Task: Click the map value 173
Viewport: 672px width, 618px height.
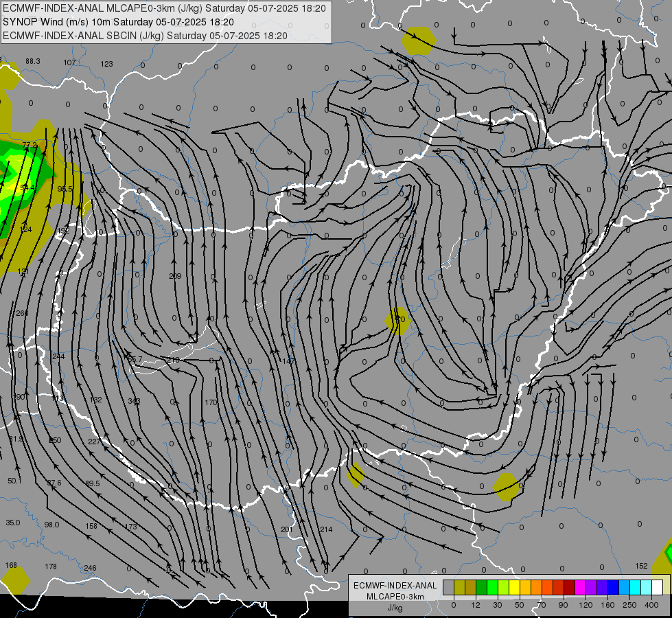Action: tap(130, 527)
